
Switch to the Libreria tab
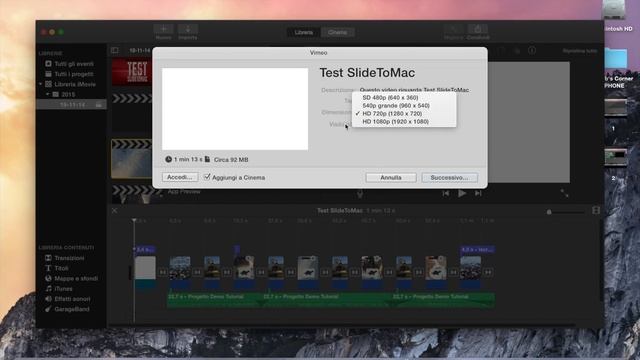[x=304, y=32]
